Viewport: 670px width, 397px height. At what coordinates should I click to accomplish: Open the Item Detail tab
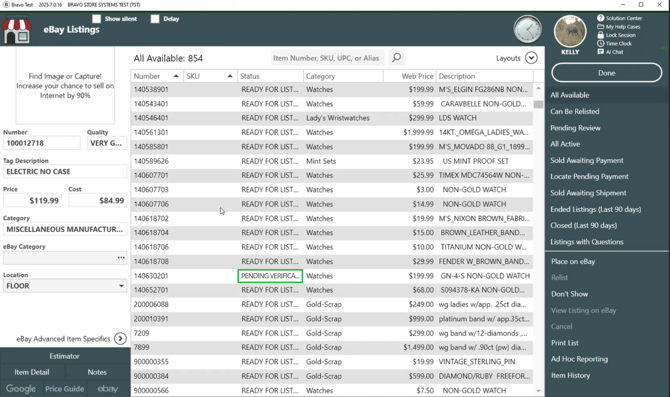pos(32,372)
